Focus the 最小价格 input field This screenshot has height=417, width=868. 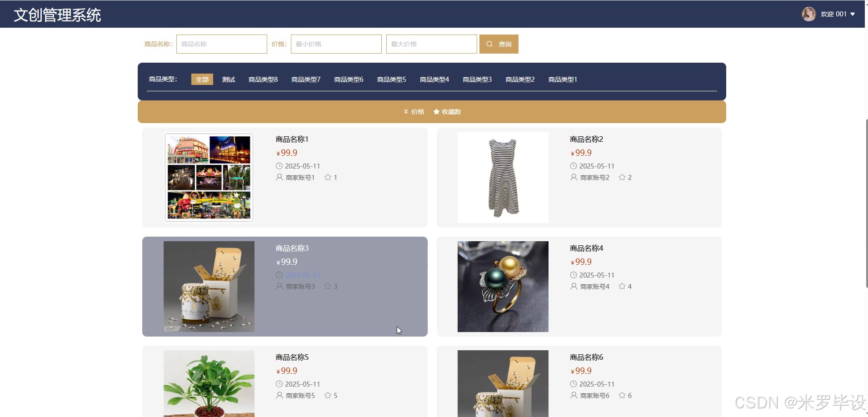tap(336, 44)
